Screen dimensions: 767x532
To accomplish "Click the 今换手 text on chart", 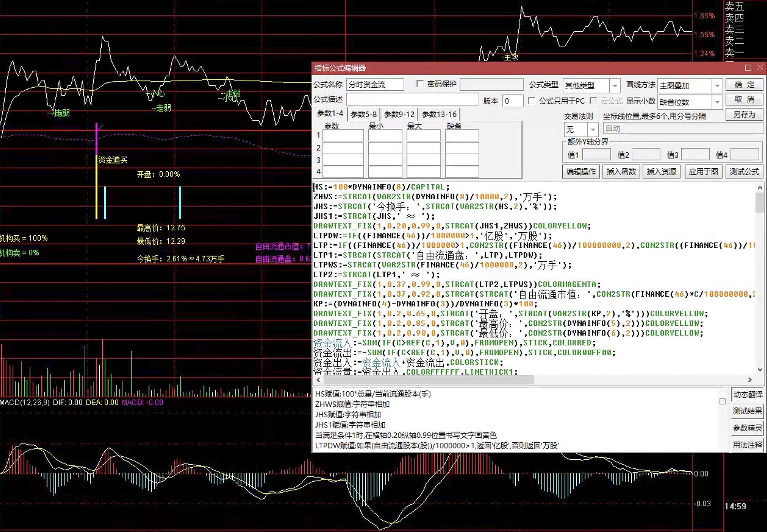I will [180, 259].
